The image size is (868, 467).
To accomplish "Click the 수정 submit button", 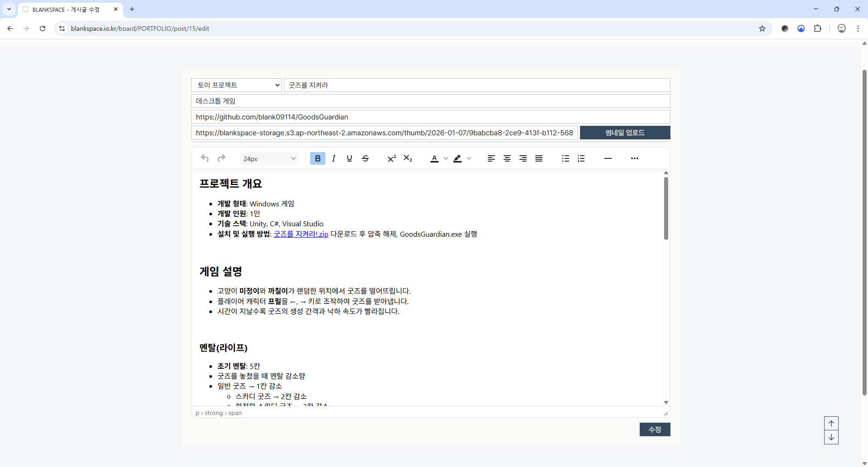I will (655, 429).
